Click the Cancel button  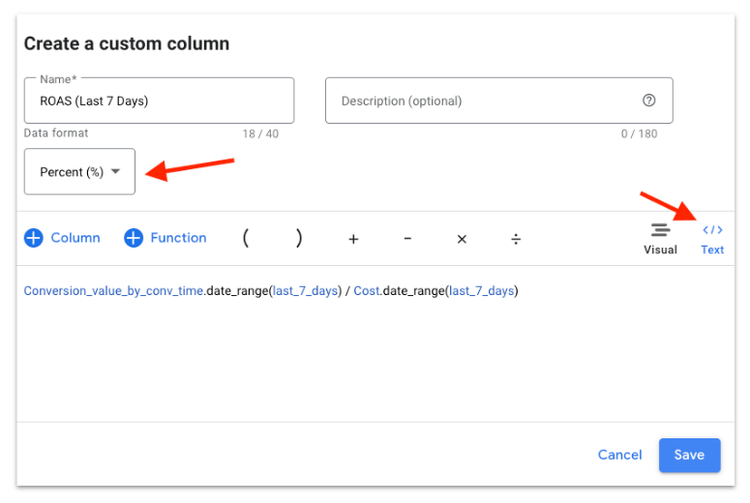[619, 455]
